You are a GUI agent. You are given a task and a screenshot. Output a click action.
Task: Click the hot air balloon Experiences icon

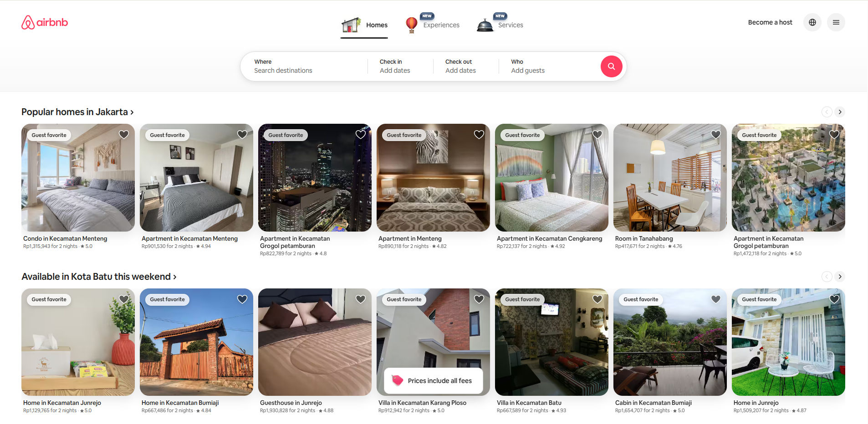pos(411,25)
